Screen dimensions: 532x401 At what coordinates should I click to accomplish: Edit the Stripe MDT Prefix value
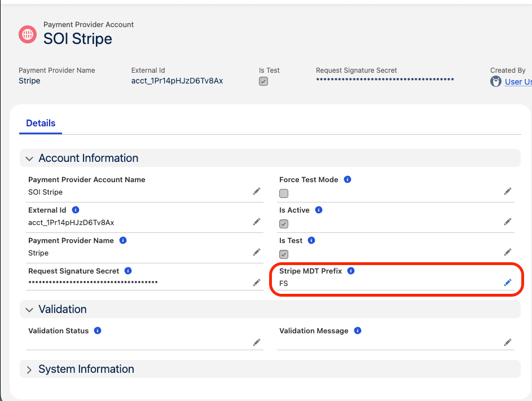point(508,282)
